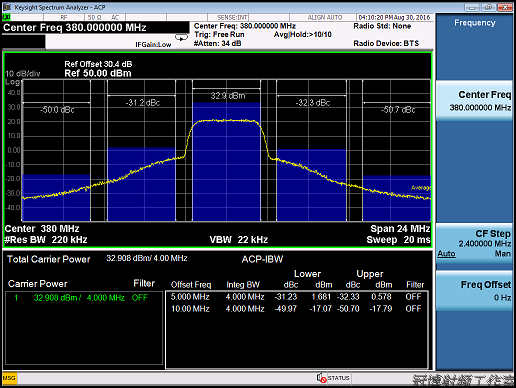Screen dimensions: 516x388
Task: Click the green status icon under title bar
Action: 6,17
